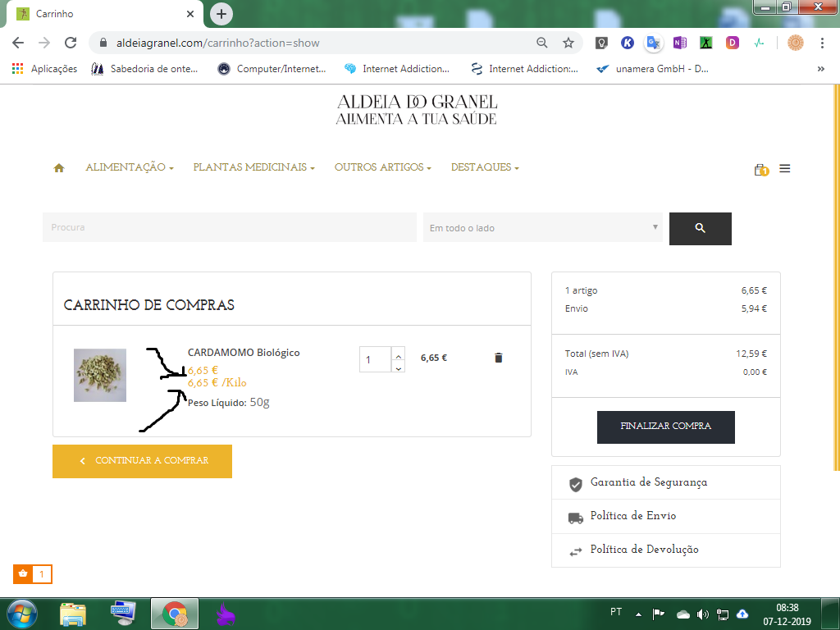Screen dimensions: 840x630
Task: Open volume control in system tray
Action: [703, 614]
